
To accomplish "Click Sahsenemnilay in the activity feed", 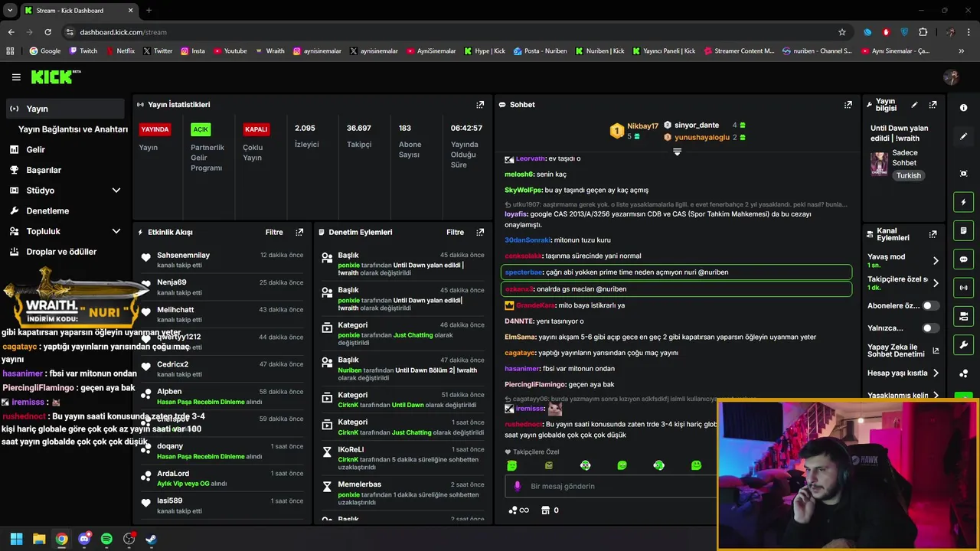I will pos(183,256).
